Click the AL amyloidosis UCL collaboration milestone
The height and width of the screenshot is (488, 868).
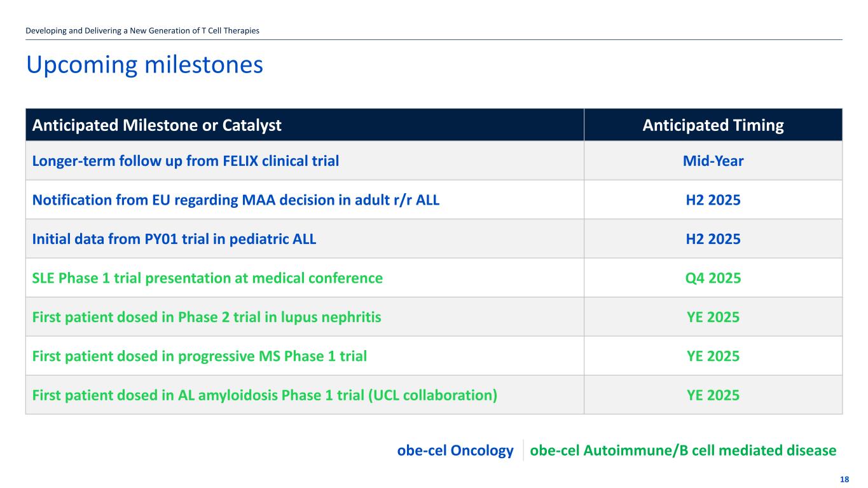pos(265,395)
